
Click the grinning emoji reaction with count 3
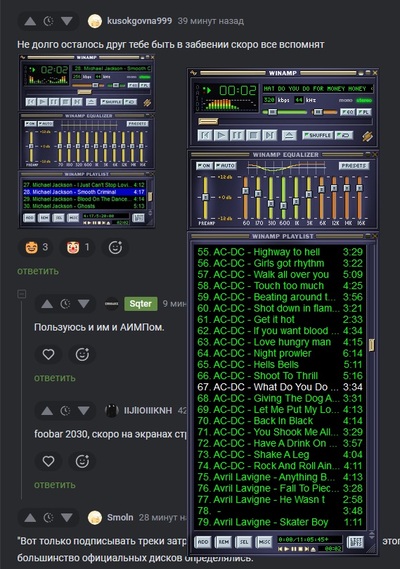(x=37, y=247)
